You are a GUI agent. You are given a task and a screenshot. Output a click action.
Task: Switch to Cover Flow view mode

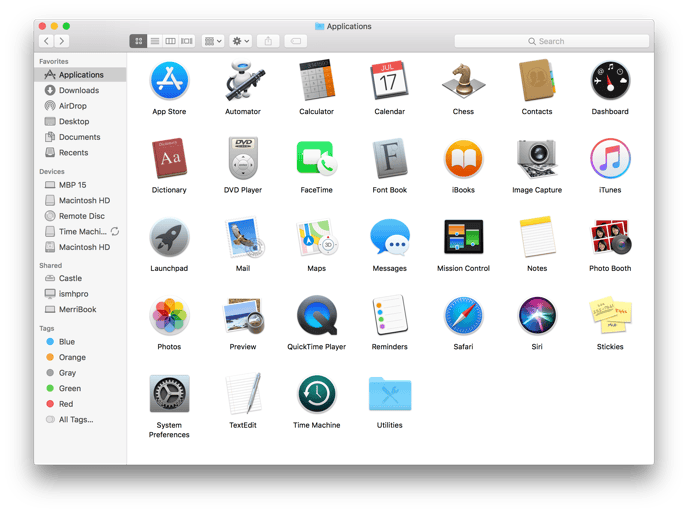pos(186,41)
